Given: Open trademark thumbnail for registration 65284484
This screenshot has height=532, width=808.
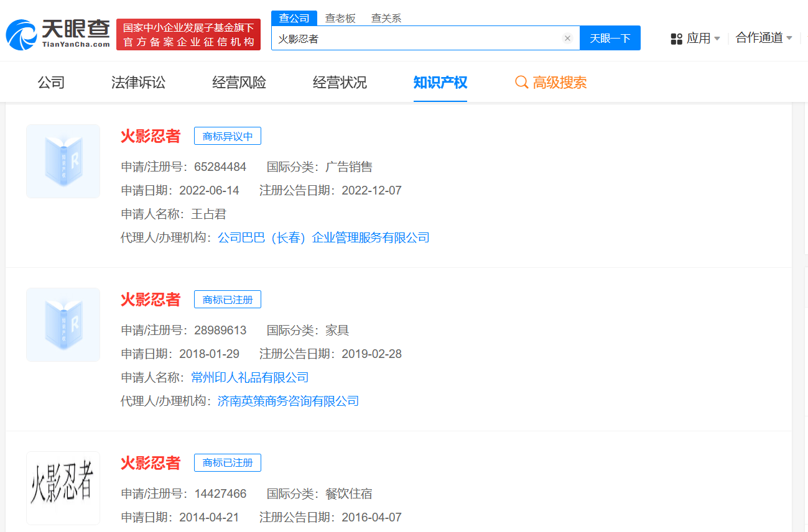Looking at the screenshot, I should click(63, 161).
